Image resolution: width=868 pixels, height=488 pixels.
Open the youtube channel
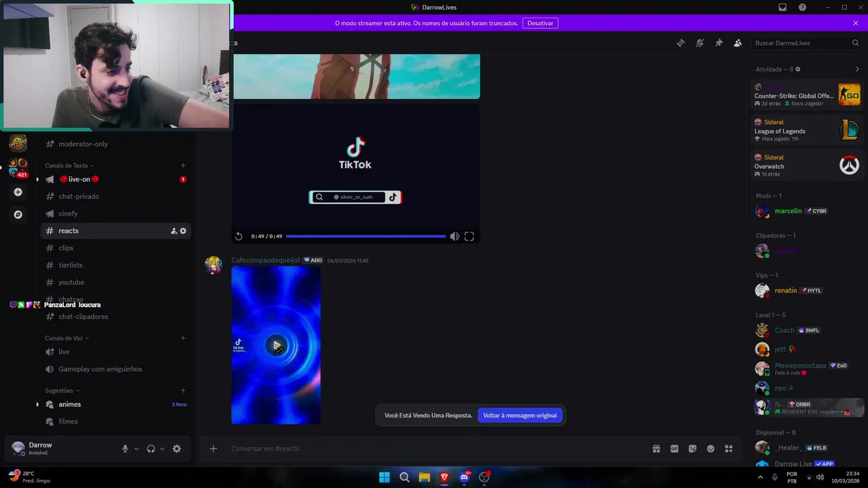pyautogui.click(x=115, y=283)
